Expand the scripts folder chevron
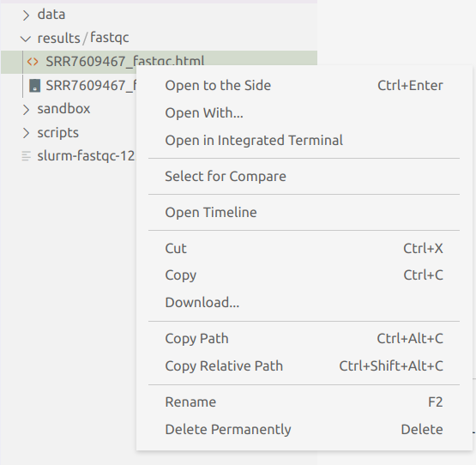Image resolution: width=476 pixels, height=465 pixels. [26, 133]
